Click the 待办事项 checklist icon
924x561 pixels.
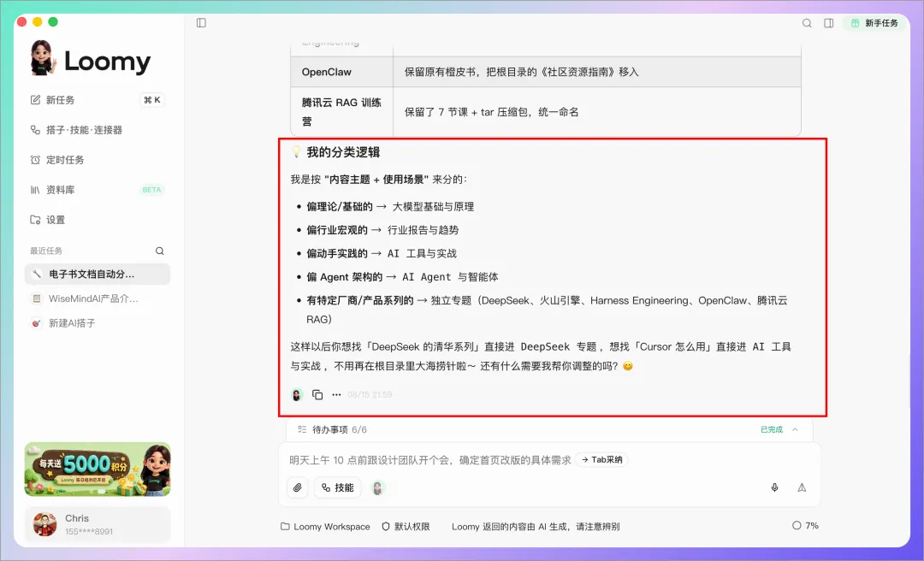[x=302, y=429]
